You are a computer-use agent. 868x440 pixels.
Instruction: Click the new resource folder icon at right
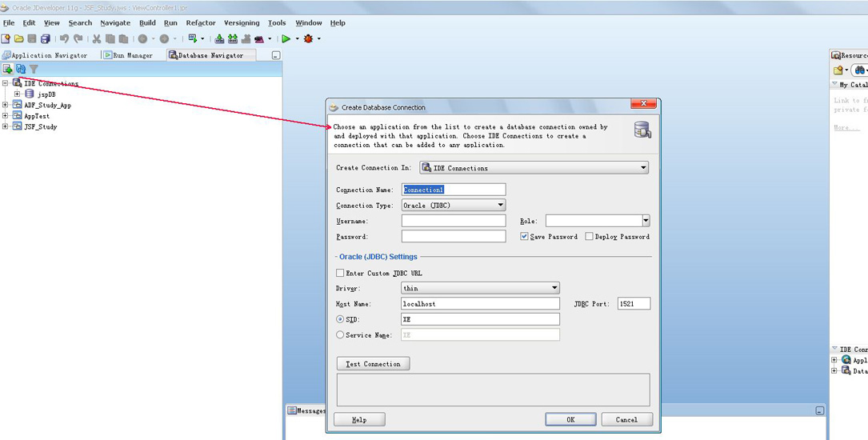click(838, 70)
